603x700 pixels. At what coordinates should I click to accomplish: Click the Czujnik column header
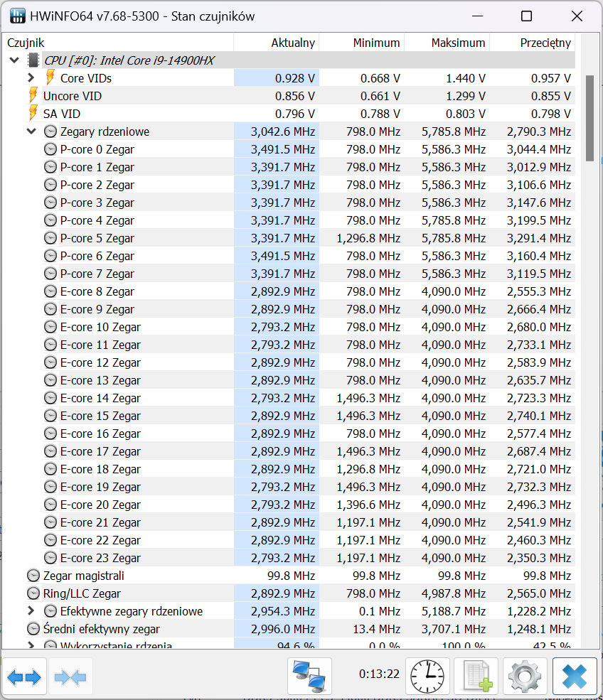coord(118,43)
